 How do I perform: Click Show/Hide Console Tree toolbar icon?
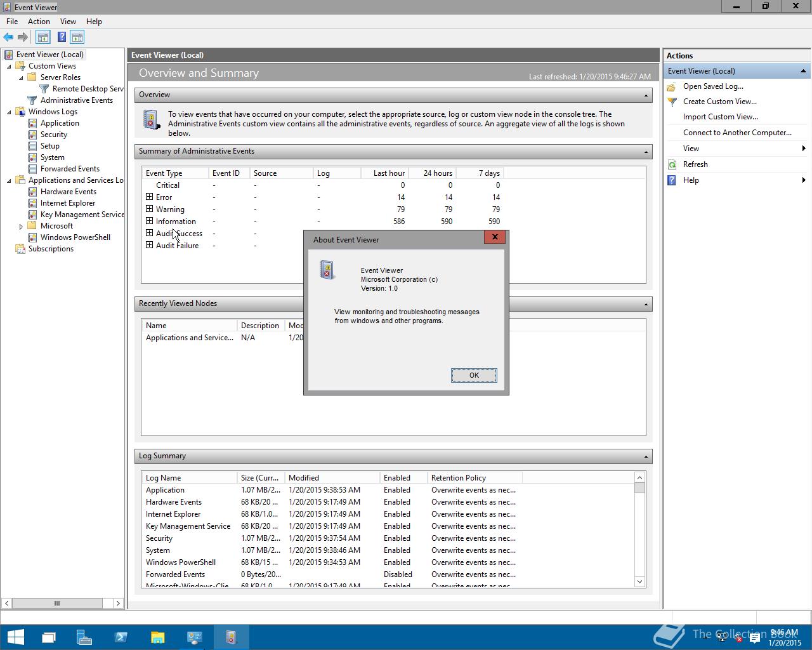(43, 37)
